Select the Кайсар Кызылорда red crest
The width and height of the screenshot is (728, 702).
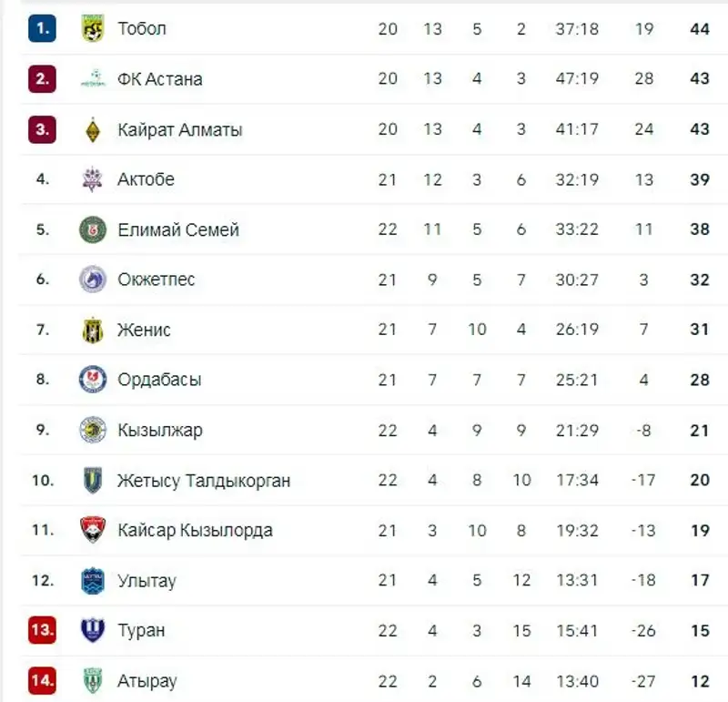[93, 530]
